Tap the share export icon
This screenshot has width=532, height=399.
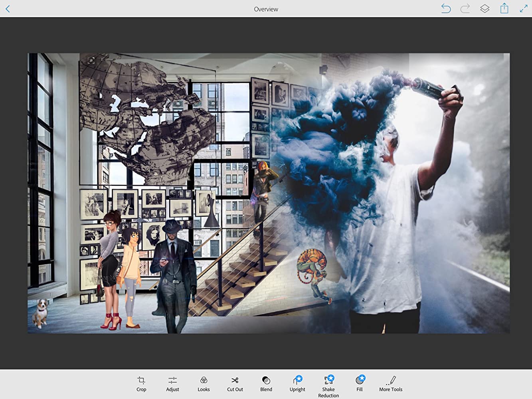coord(504,8)
